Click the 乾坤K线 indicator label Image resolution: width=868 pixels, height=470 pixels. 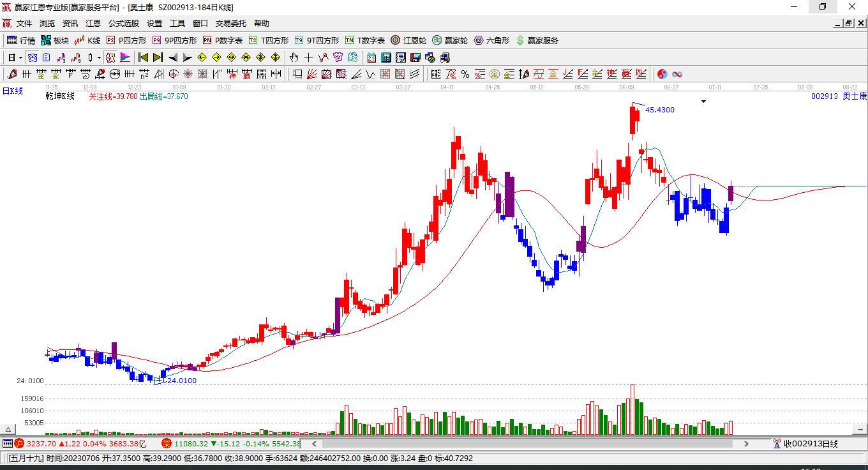[60, 96]
